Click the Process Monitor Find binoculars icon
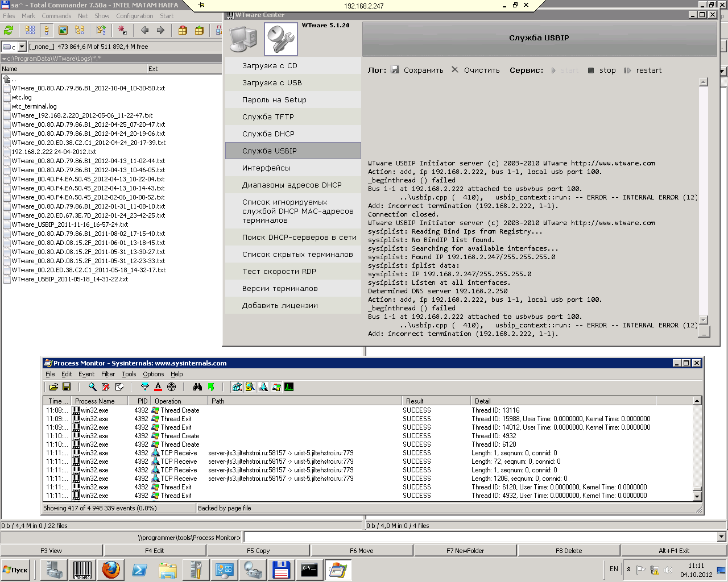Image resolution: width=728 pixels, height=582 pixels. 197,387
